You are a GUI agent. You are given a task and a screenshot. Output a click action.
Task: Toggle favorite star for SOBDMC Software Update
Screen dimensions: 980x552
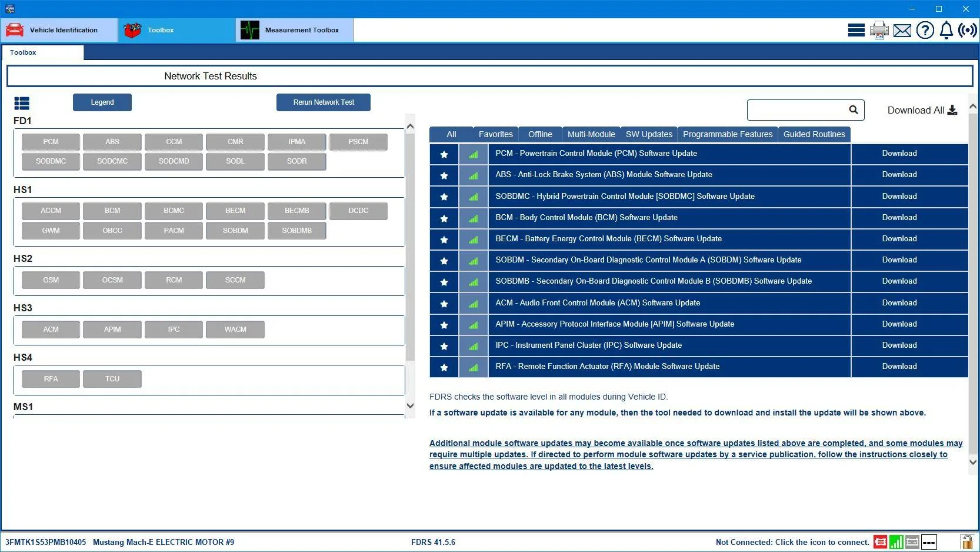[444, 197]
